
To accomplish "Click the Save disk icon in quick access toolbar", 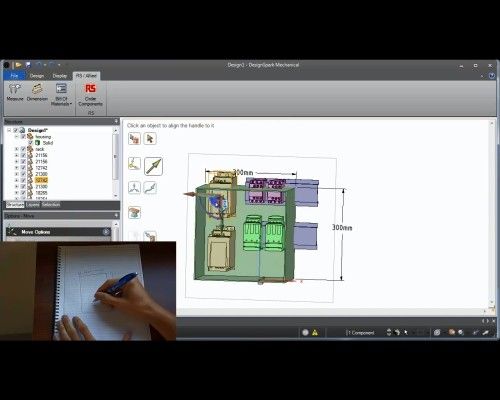I will point(28,65).
